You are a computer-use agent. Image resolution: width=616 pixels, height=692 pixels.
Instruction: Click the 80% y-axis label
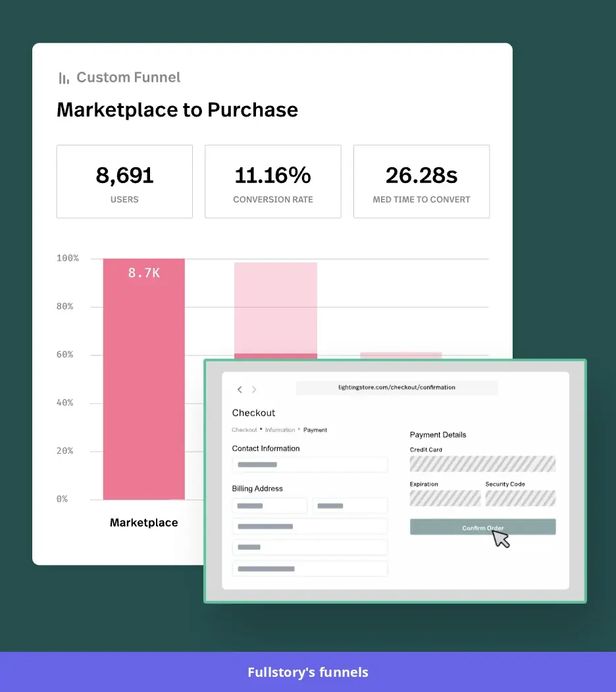(x=65, y=306)
